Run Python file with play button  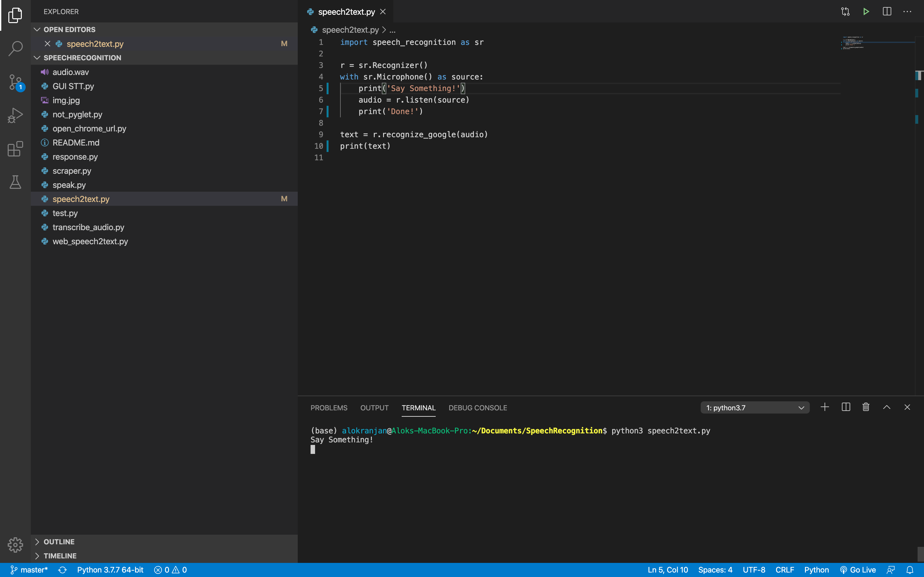click(x=866, y=12)
